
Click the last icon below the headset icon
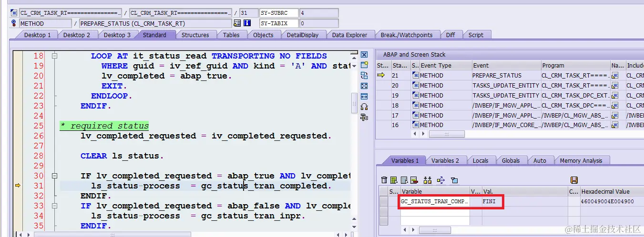click(x=364, y=117)
